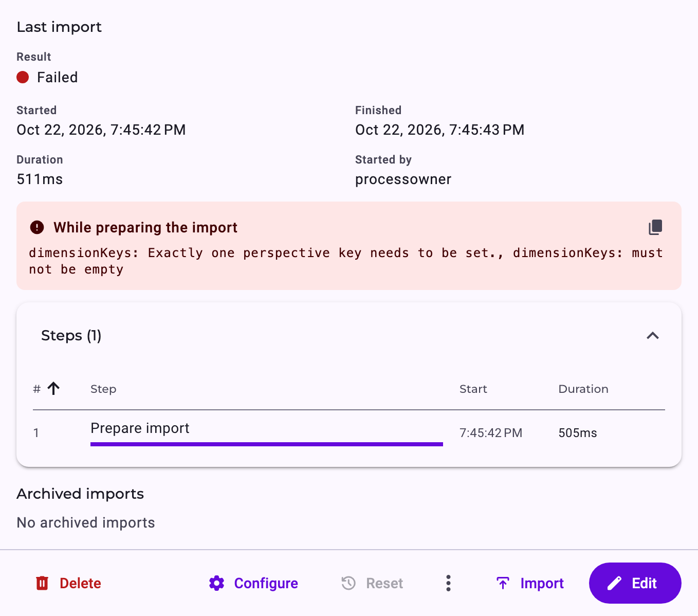
Task: Click the red Failed status indicator
Action: coord(23,77)
